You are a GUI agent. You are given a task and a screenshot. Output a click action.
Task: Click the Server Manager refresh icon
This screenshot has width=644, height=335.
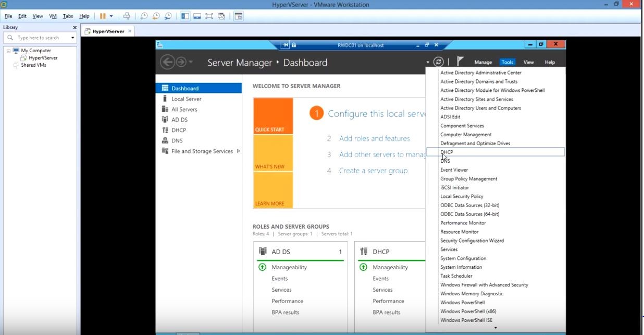point(439,62)
